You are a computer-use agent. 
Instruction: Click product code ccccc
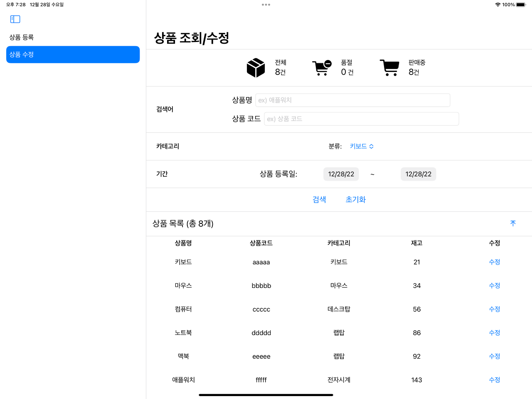click(261, 310)
